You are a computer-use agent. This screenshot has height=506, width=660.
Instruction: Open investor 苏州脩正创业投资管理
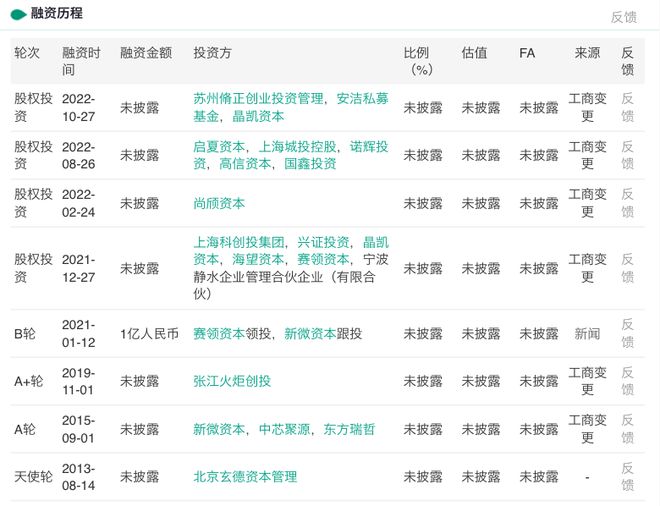[258, 99]
